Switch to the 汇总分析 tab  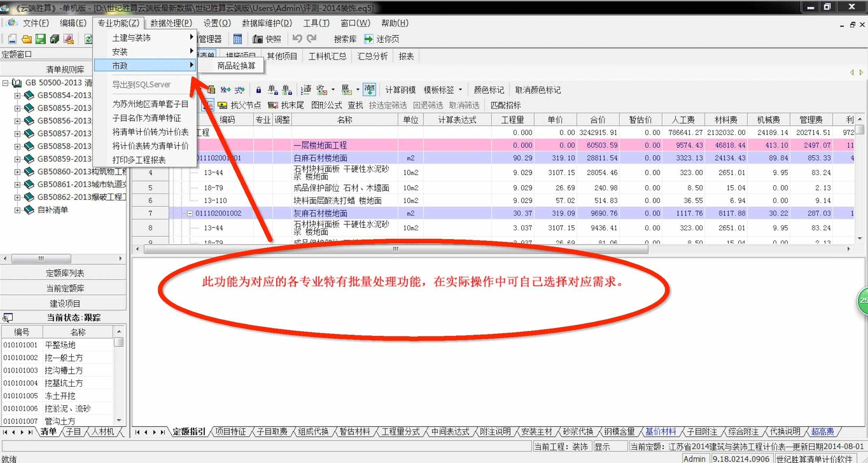[x=372, y=56]
